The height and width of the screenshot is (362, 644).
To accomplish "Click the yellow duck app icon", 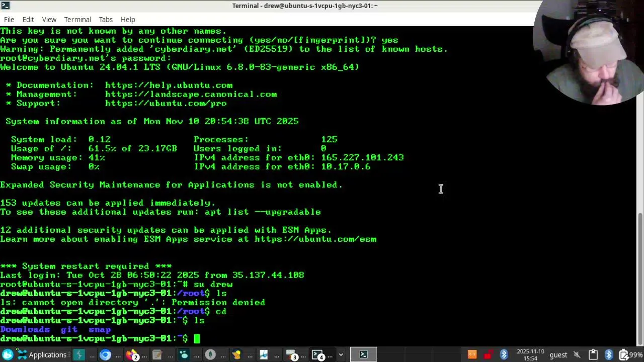I will pyautogui.click(x=236, y=354).
